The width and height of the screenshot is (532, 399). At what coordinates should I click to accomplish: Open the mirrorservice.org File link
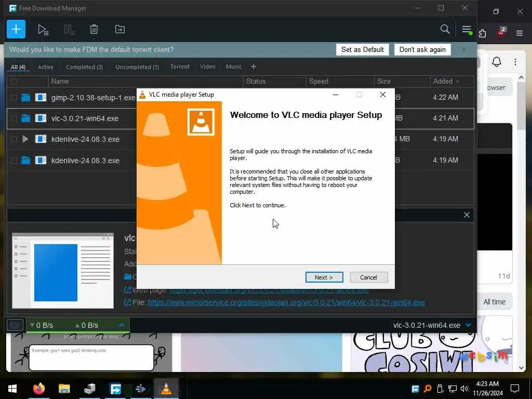pos(286,302)
